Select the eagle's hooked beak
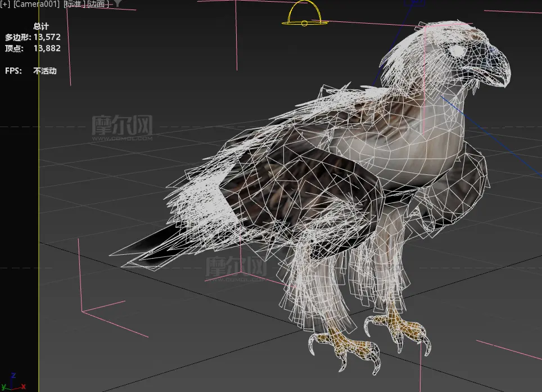 pyautogui.click(x=499, y=66)
